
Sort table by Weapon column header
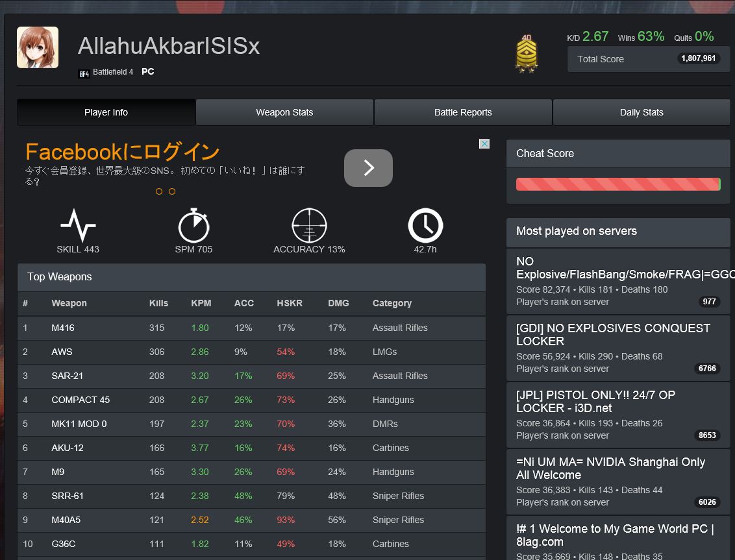(x=69, y=303)
